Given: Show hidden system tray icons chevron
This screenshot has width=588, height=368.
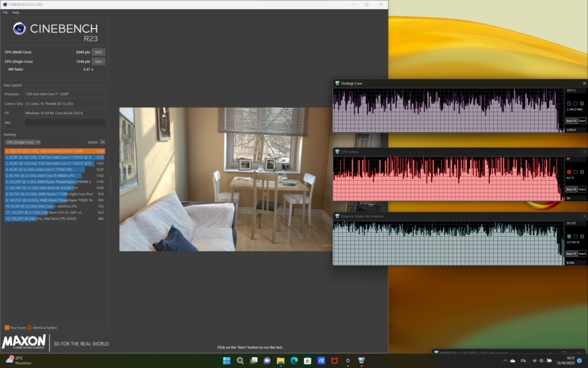Looking at the screenshot, I should pos(505,361).
